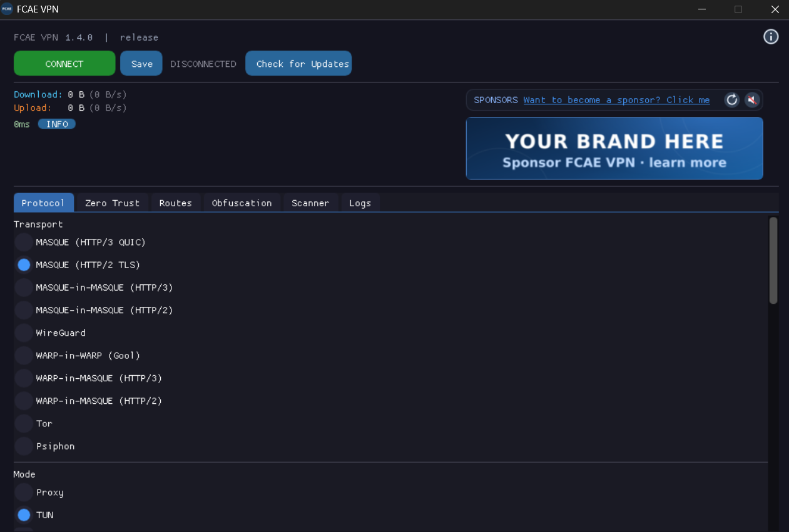Minimize the FCAE VPN window

(701, 9)
